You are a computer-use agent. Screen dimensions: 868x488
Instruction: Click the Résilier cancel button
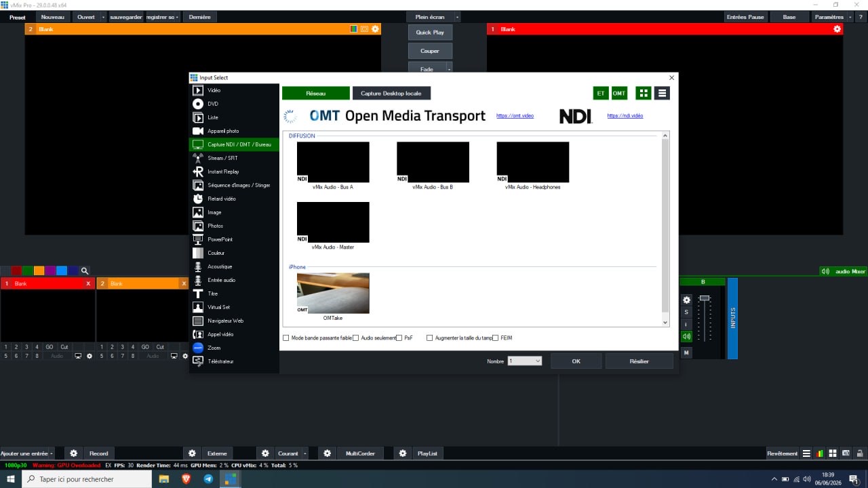(x=639, y=361)
